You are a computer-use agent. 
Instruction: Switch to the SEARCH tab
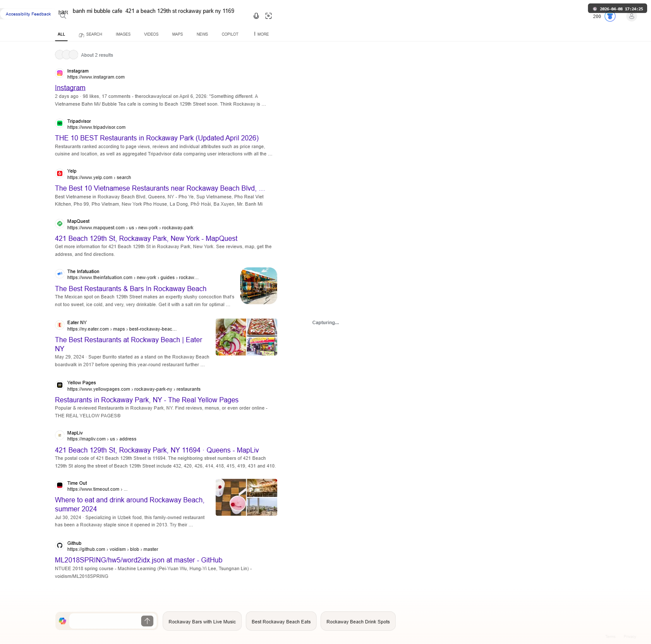point(90,34)
